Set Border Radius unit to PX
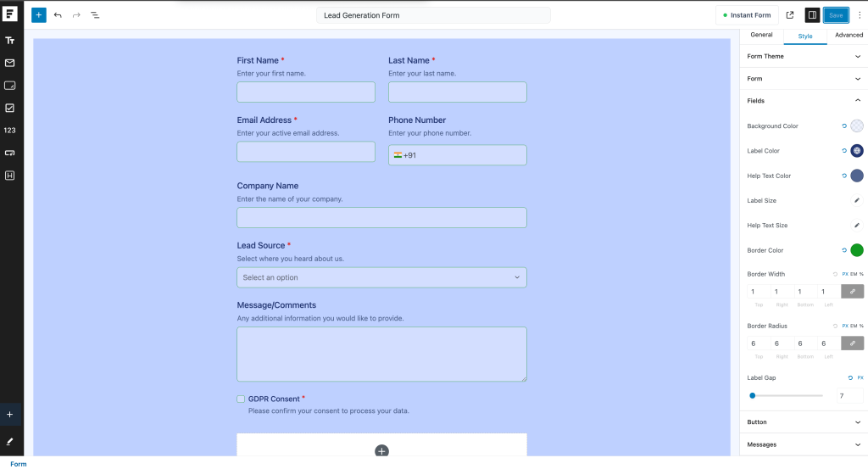The width and height of the screenshot is (868, 469). coord(845,327)
